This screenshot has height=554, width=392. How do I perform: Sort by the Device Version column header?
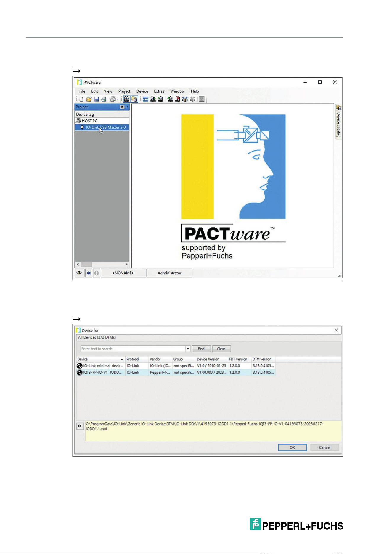tap(212, 359)
